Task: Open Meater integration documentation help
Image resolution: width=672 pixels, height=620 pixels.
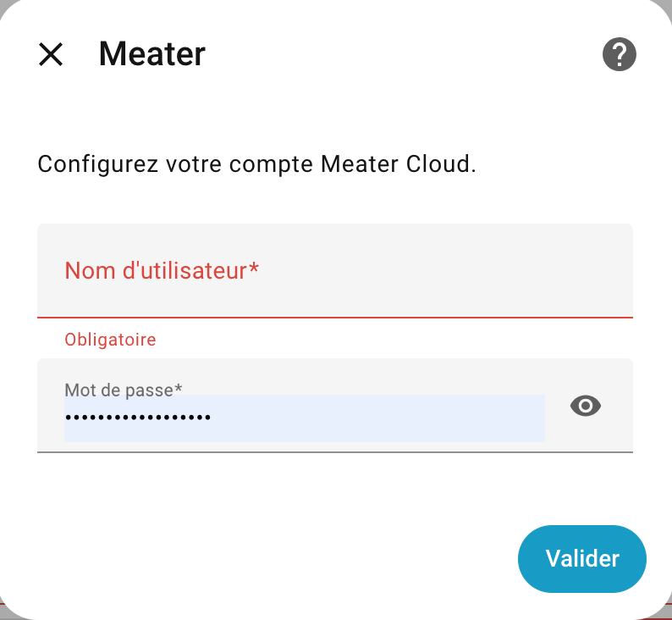Action: click(x=619, y=55)
